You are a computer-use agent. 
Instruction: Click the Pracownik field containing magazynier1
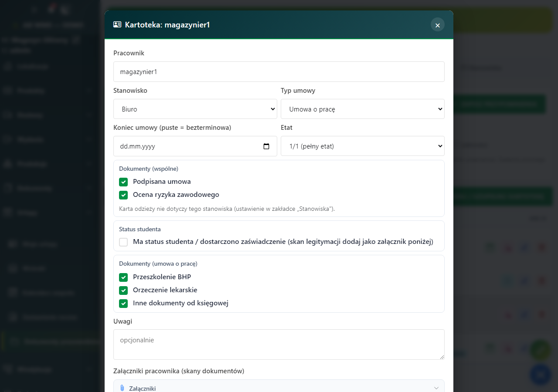[279, 71]
